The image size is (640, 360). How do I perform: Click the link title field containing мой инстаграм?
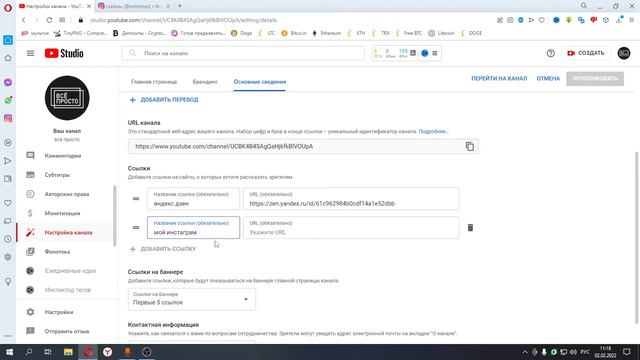click(193, 228)
